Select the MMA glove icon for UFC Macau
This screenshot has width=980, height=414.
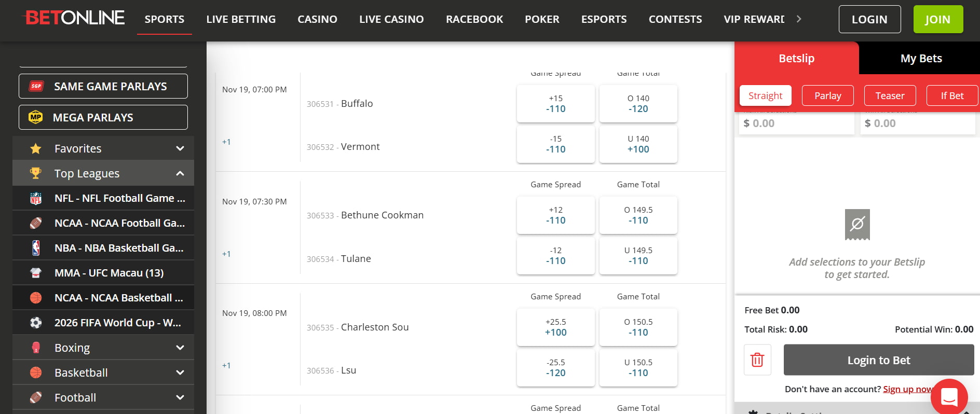click(x=36, y=272)
